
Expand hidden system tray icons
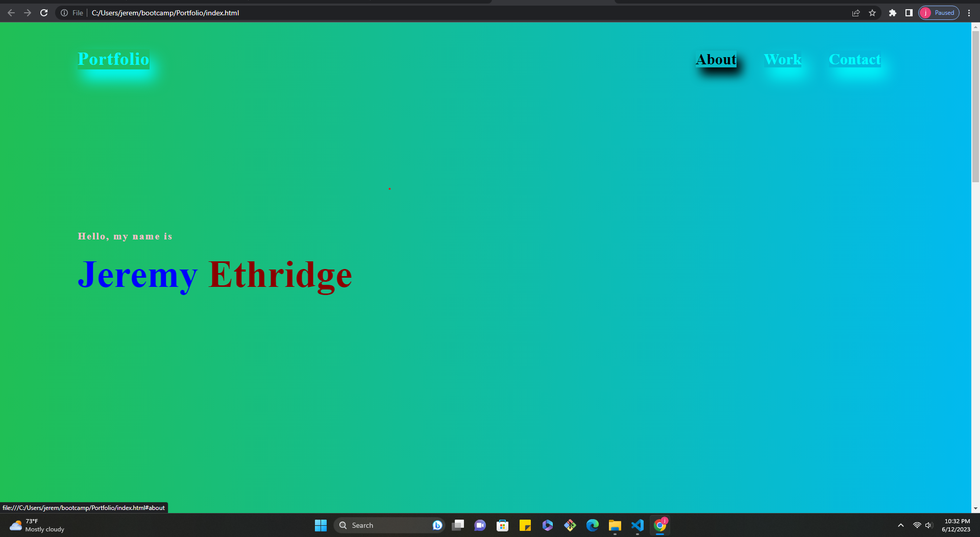tap(900, 525)
